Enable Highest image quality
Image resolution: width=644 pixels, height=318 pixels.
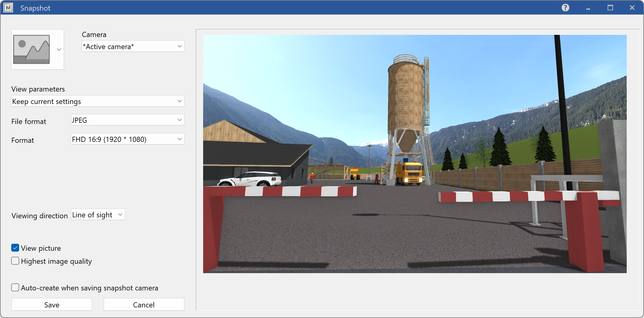pos(15,261)
